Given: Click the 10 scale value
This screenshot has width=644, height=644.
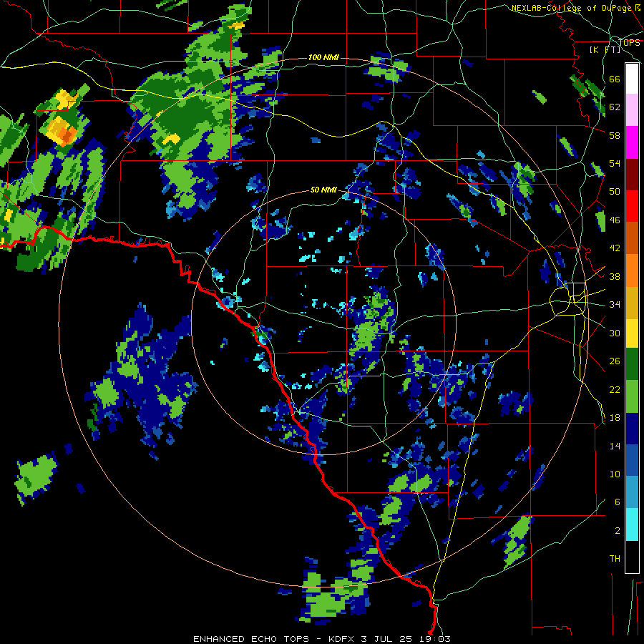Looking at the screenshot, I should 615,474.
